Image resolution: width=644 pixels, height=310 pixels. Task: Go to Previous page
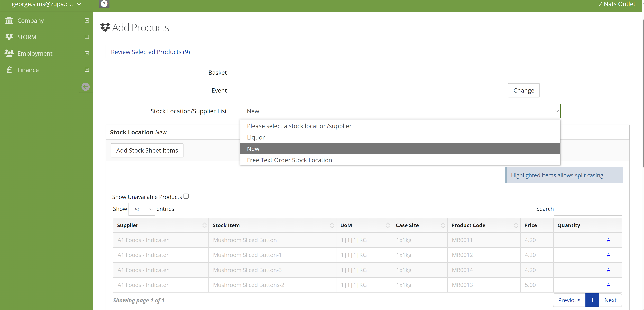click(x=569, y=300)
